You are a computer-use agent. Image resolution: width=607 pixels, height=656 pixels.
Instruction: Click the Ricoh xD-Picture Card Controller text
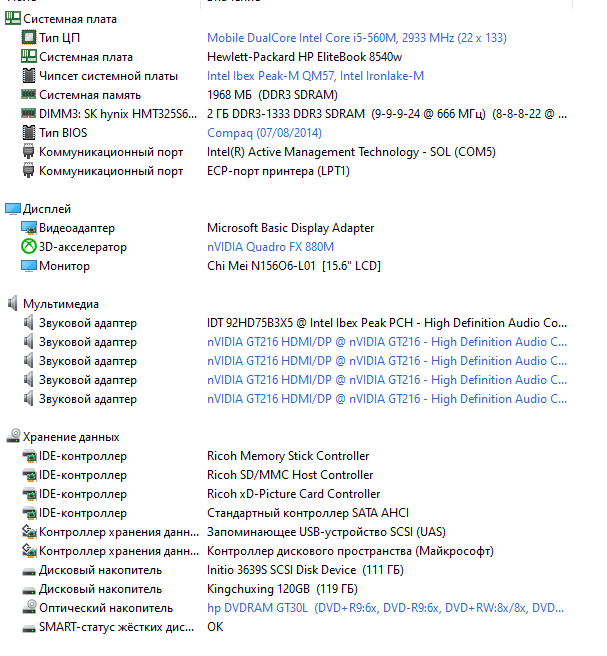[294, 494]
